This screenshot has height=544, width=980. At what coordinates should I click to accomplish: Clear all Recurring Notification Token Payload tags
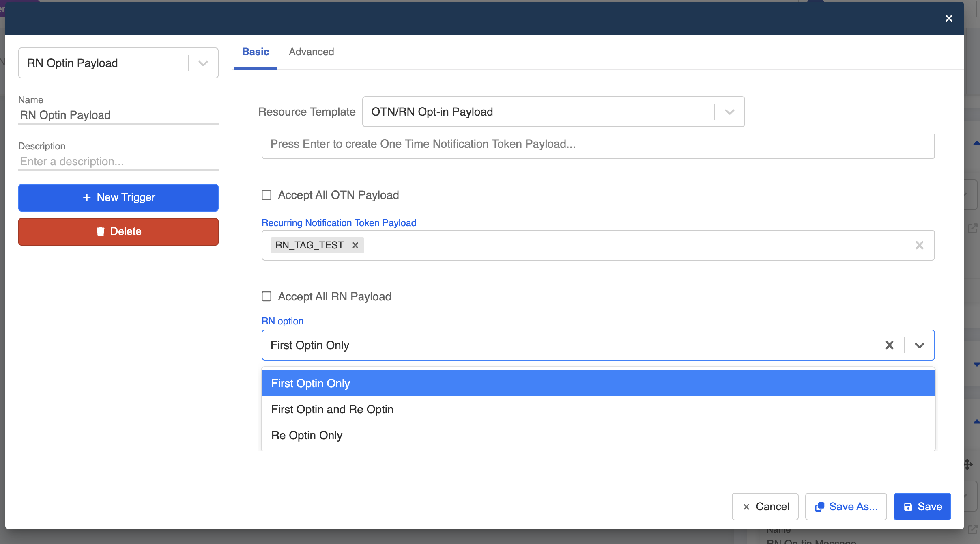tap(919, 245)
